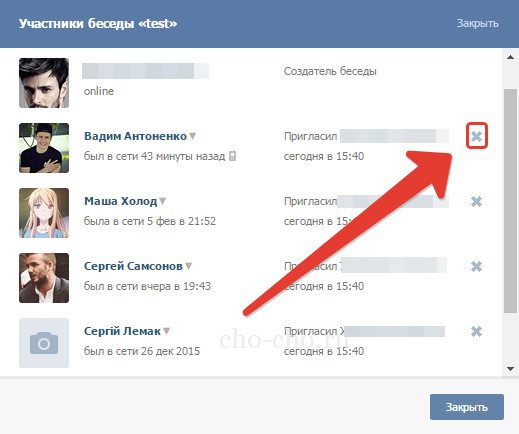
Task: Open Вадим Антоненко profile link
Action: (135, 136)
